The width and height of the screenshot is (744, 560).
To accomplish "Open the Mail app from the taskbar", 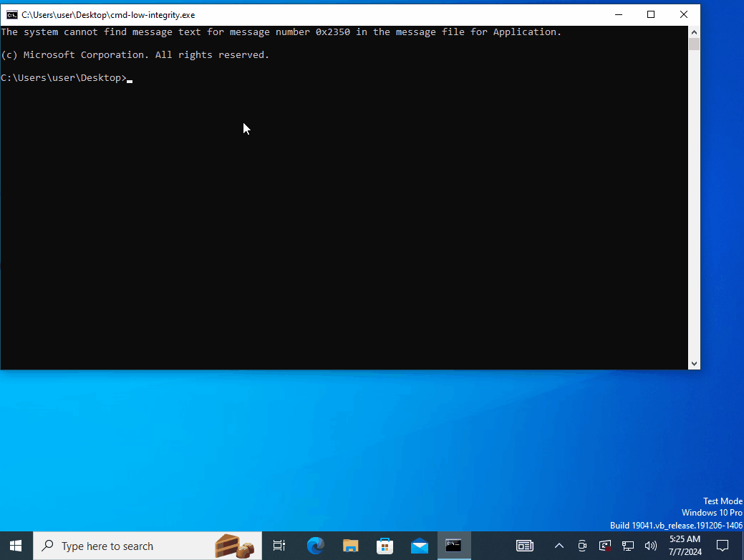I will coord(419,546).
